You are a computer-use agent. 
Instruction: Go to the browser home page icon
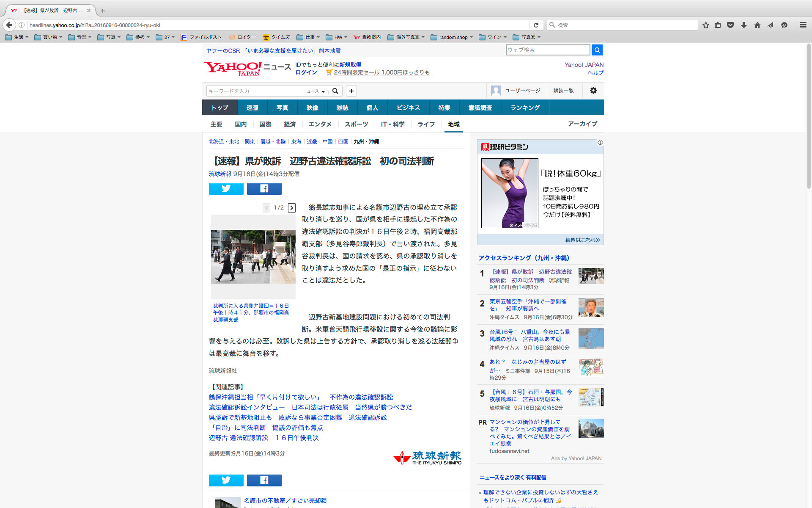[x=757, y=25]
